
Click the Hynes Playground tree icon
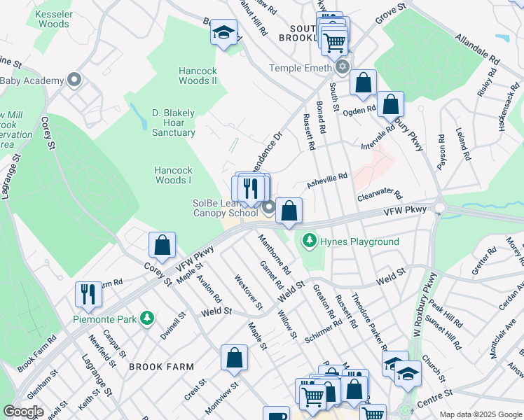[310, 241]
